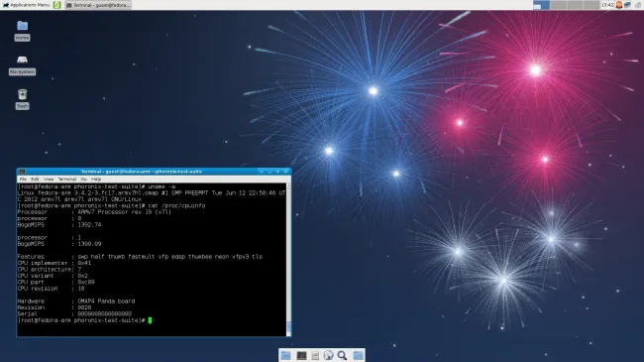644x362 pixels.
Task: Click the user notification tray icon
Action: (x=619, y=5)
